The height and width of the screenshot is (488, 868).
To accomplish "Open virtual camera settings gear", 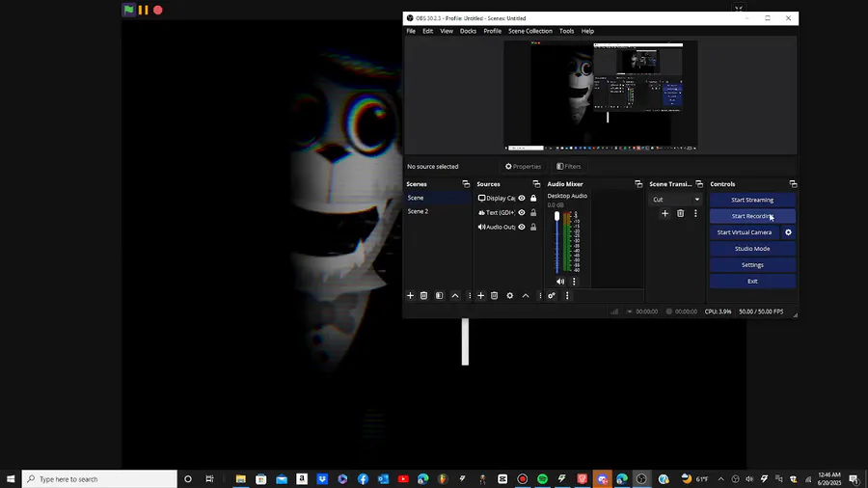I will click(788, 232).
